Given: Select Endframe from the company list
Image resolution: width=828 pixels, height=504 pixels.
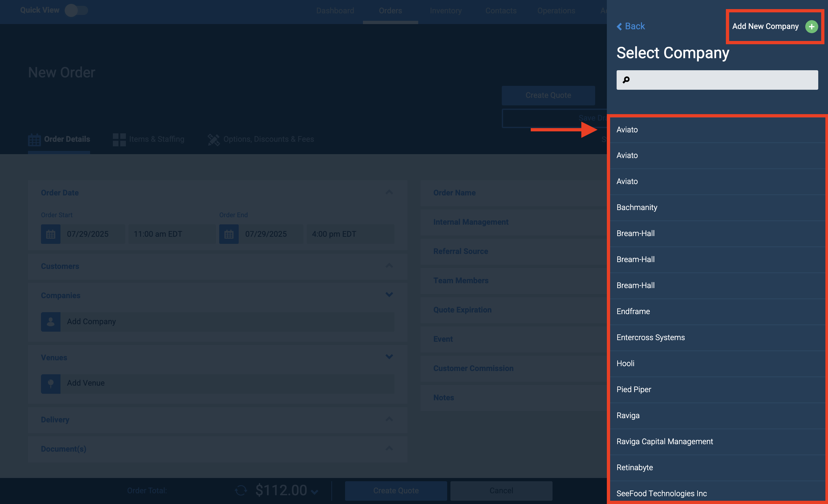Looking at the screenshot, I should pos(718,312).
